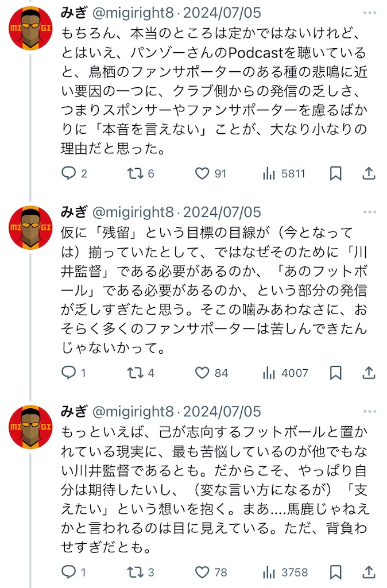View analytics of the tweet with 5811 views

269,173
